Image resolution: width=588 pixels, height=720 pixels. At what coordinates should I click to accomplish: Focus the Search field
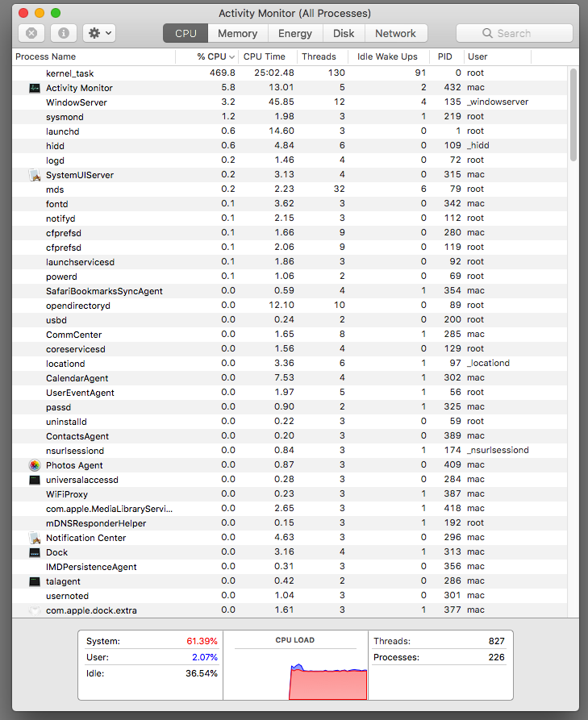pos(515,33)
